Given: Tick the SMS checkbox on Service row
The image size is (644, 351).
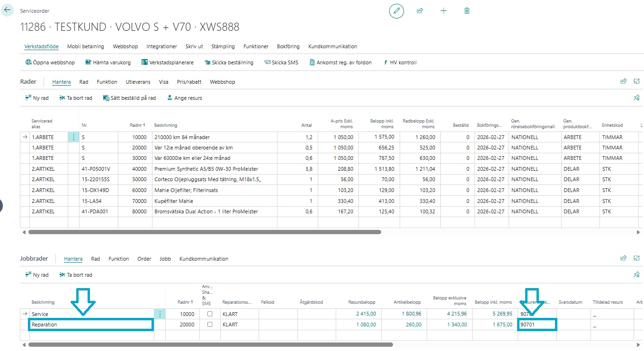Looking at the screenshot, I should (210, 314).
